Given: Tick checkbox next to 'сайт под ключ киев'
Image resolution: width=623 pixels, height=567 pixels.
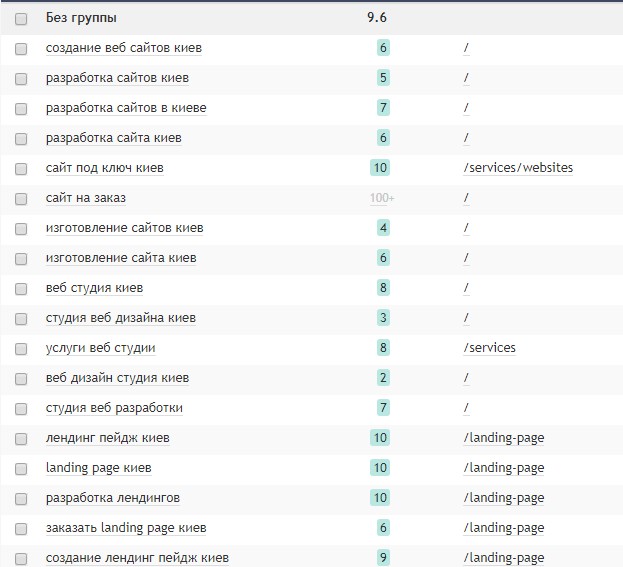Looking at the screenshot, I should (21, 168).
